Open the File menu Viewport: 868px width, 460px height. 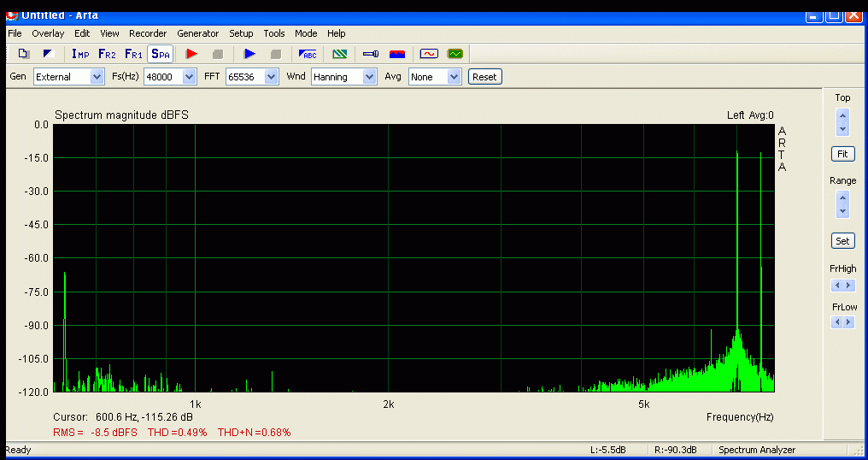click(15, 33)
